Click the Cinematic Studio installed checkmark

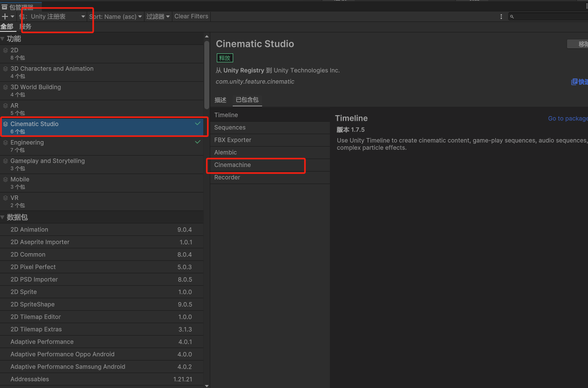point(198,124)
